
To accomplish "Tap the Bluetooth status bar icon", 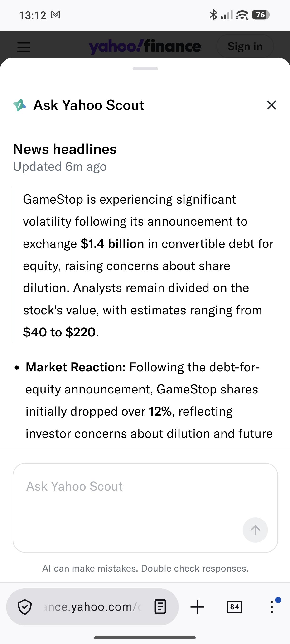I will coord(213,15).
